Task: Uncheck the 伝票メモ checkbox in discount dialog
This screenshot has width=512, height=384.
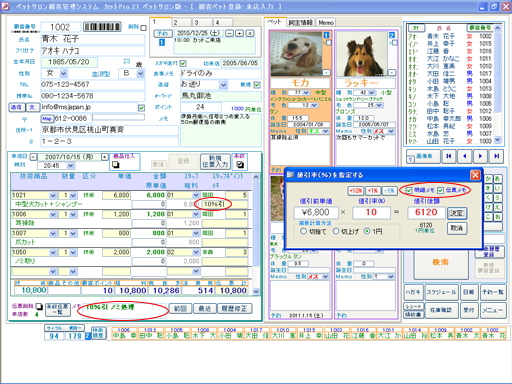Action: pyautogui.click(x=440, y=190)
